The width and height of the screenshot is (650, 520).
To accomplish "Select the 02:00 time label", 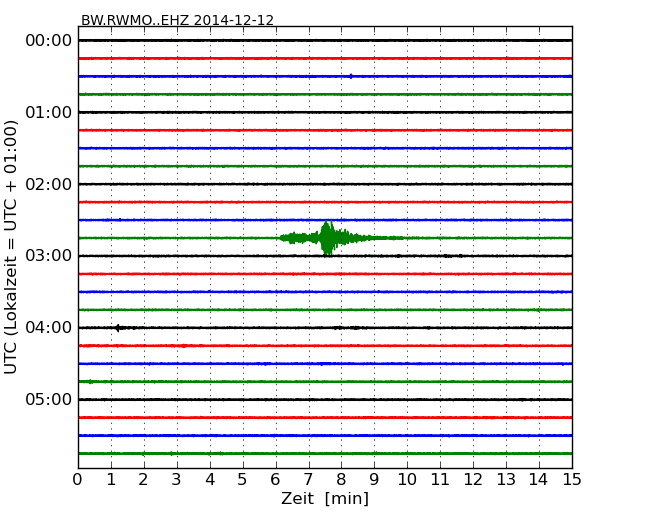I will coord(49,184).
